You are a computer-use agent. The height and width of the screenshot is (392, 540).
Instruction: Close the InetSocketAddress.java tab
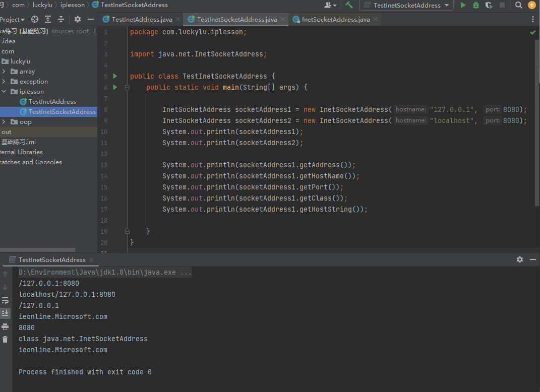tap(376, 19)
